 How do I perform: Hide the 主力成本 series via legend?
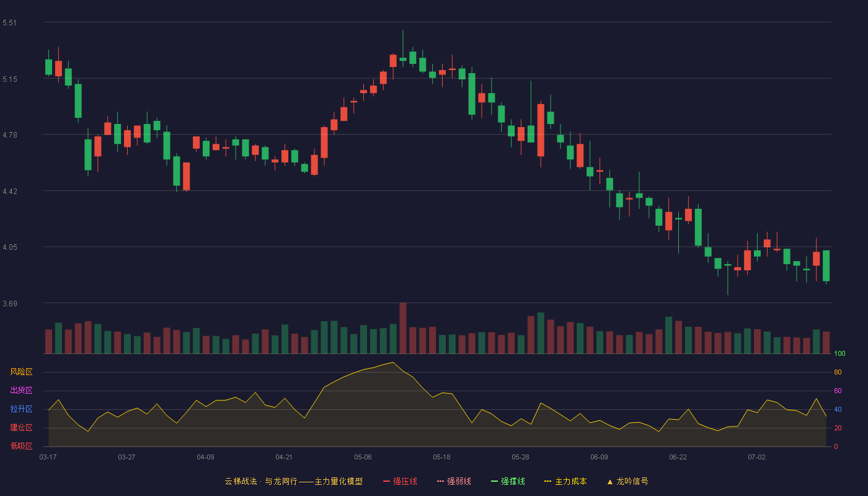[565, 481]
